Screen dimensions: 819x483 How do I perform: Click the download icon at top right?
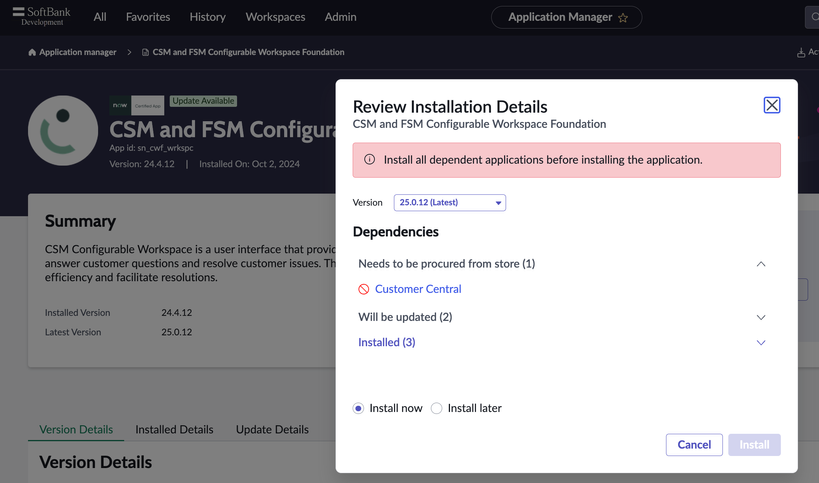[801, 53]
